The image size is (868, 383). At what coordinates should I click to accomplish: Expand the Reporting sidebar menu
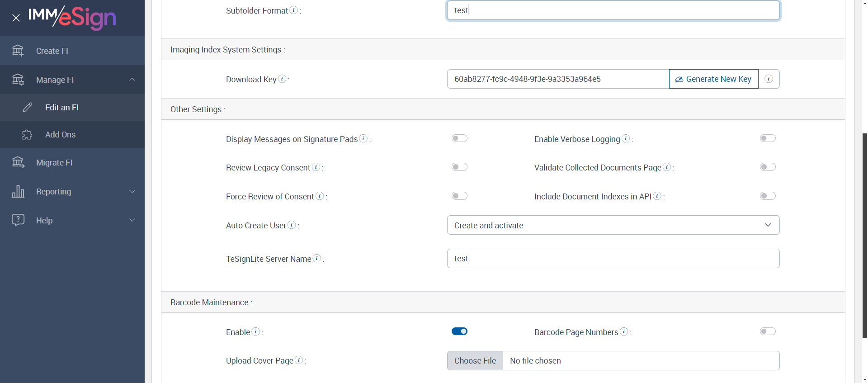pyautogui.click(x=72, y=192)
